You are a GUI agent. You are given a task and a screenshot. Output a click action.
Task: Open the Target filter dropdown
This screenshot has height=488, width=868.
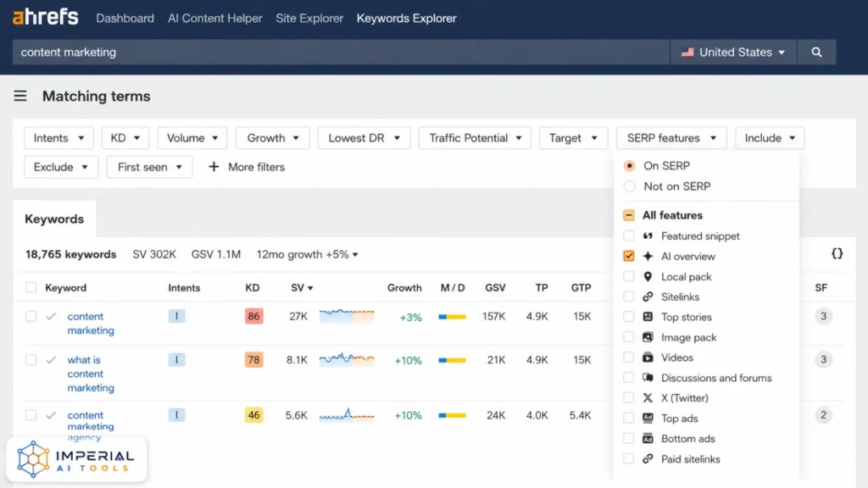[574, 138]
